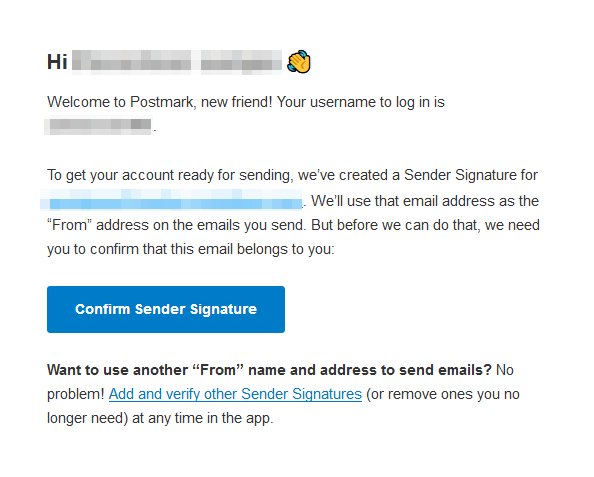Click "Your username to log in is" text
The width and height of the screenshot is (594, 477).
tap(361, 102)
